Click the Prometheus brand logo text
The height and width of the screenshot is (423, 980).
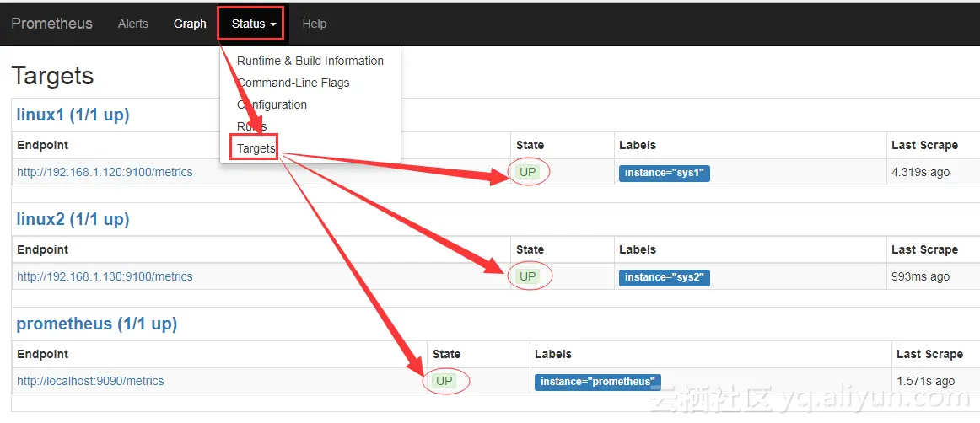pos(52,24)
